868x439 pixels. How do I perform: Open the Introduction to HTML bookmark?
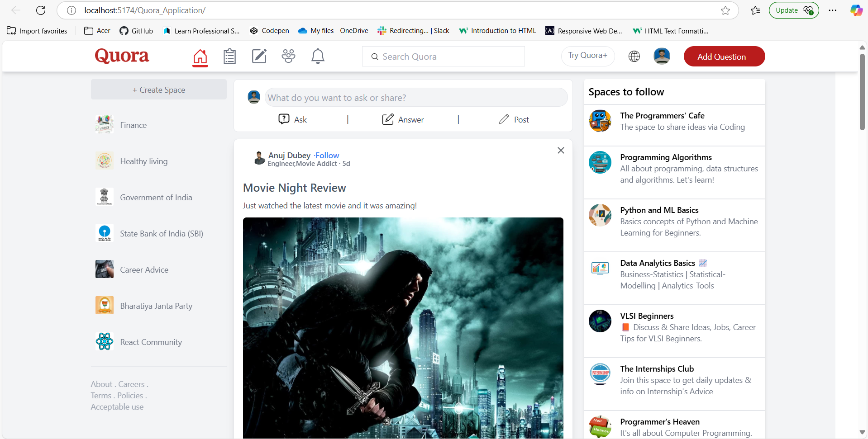pos(497,31)
